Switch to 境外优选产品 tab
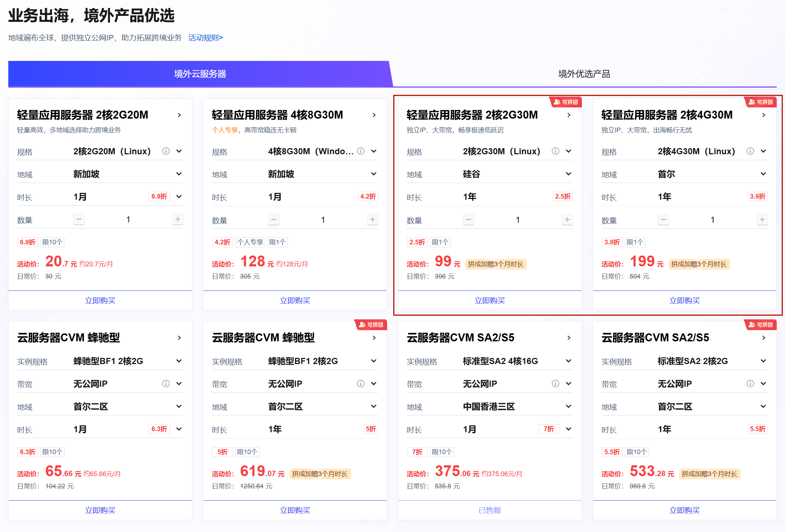Screen dimensions: 785x532 coord(584,74)
